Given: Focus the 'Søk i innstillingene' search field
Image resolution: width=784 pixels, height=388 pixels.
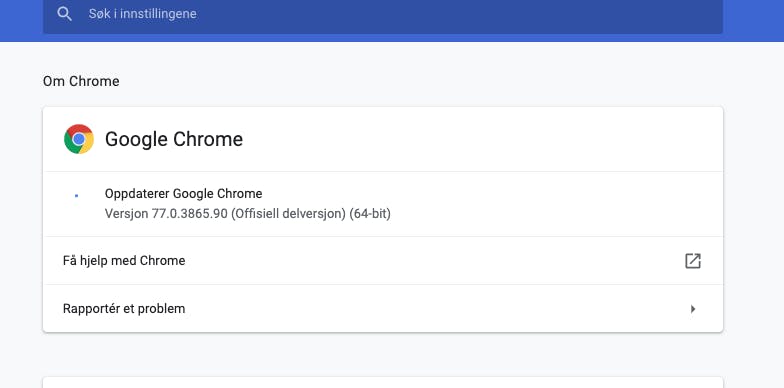Looking at the screenshot, I should (383, 15).
